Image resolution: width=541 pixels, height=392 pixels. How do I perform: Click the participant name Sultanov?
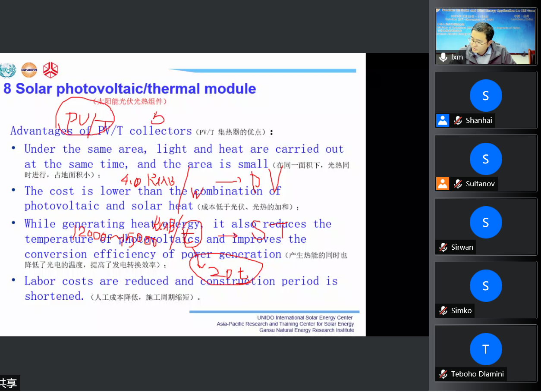click(480, 184)
